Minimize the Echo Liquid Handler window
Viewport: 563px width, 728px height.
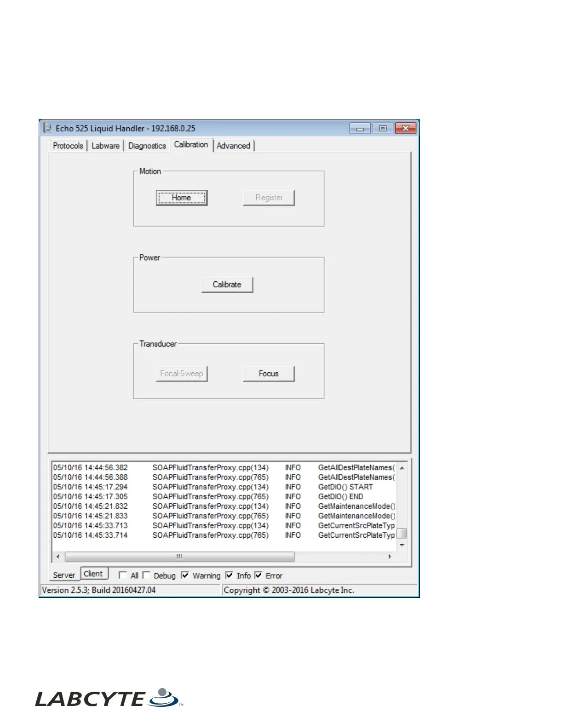pos(360,129)
